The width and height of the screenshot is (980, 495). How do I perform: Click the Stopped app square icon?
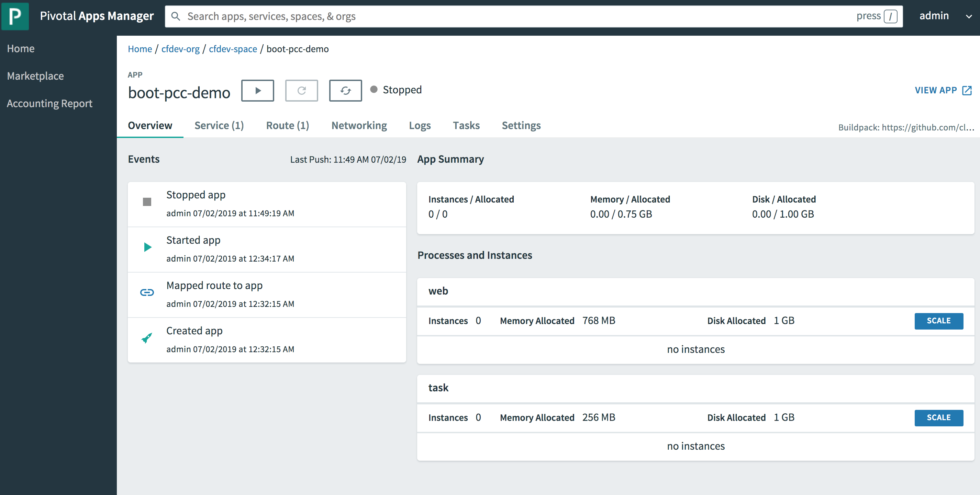click(147, 202)
